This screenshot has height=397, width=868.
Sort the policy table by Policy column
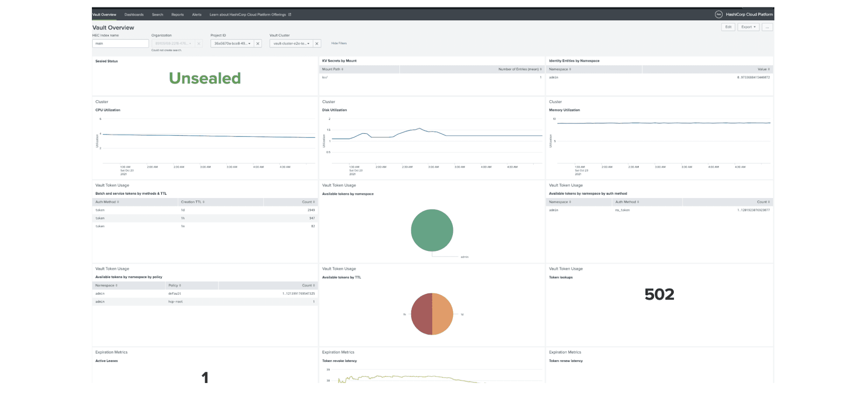pos(175,286)
